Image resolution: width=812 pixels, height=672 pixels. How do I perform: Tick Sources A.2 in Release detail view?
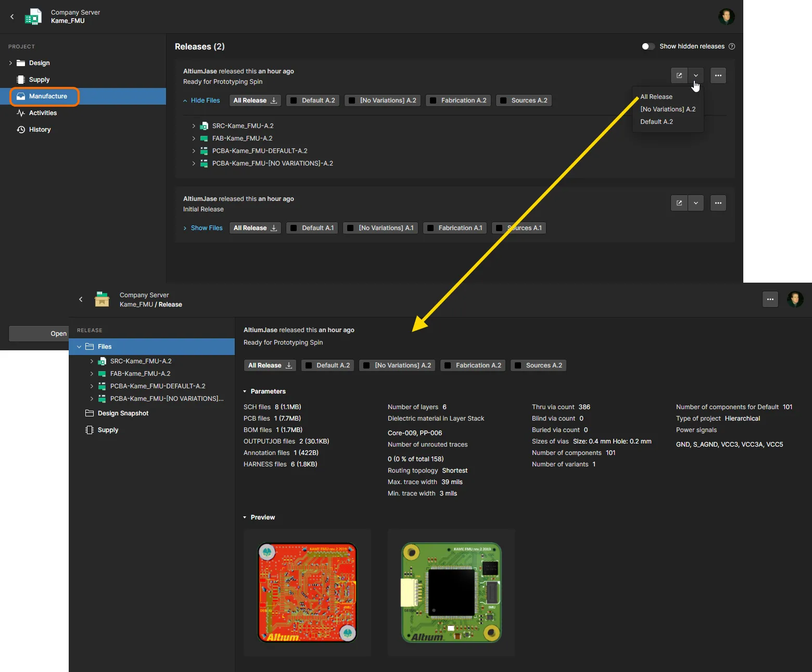coord(518,365)
